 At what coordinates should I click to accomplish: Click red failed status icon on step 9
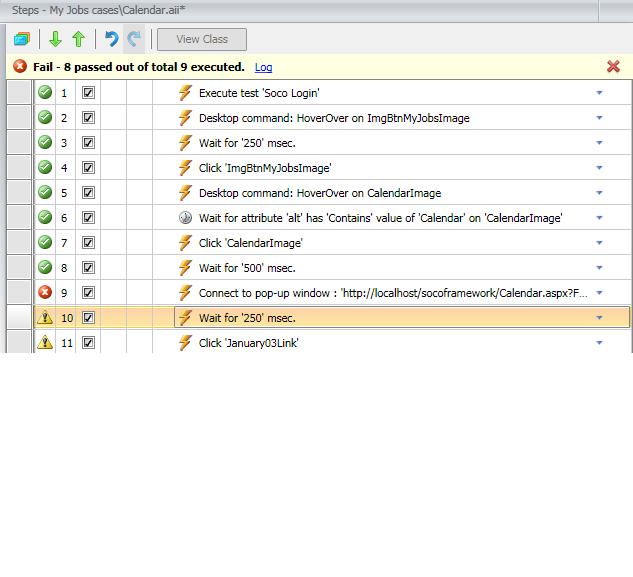pos(45,292)
